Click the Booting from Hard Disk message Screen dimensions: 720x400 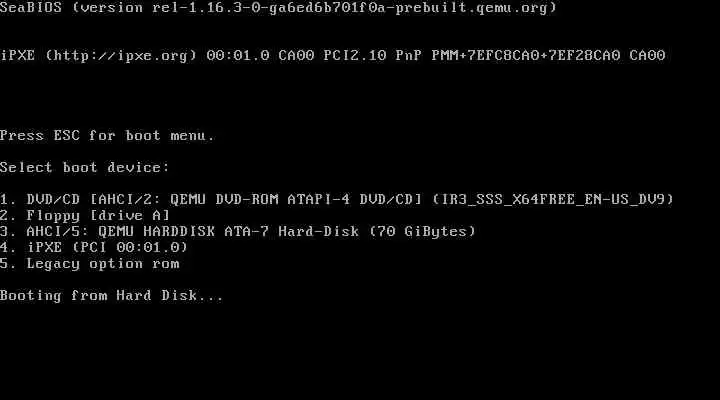tap(112, 295)
